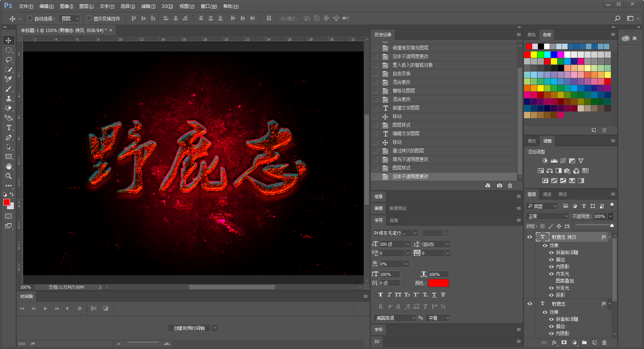Switch to the 颜色 tab
Image resolution: width=644 pixels, height=349 pixels.
tap(531, 35)
